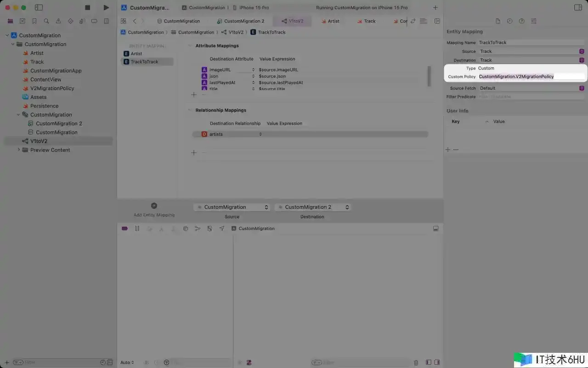
Task: Collapse the Attribute Mappings section
Action: pyautogui.click(x=190, y=46)
